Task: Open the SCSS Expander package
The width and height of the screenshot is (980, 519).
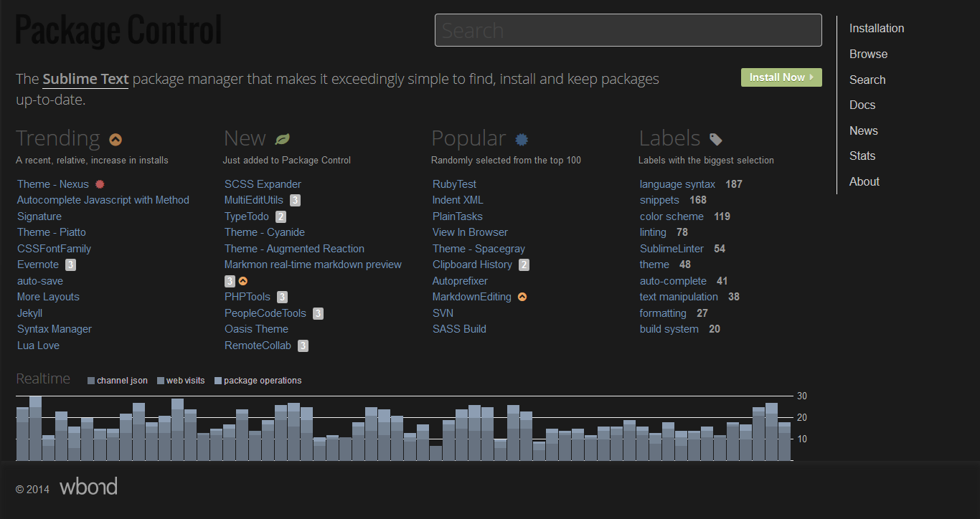Action: click(263, 184)
